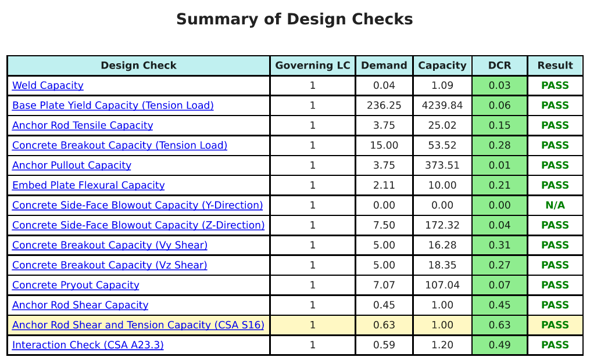View Concrete Breakout Capacity (Vy Shear) details
Screen dimensions: 590x364
[x=109, y=245]
